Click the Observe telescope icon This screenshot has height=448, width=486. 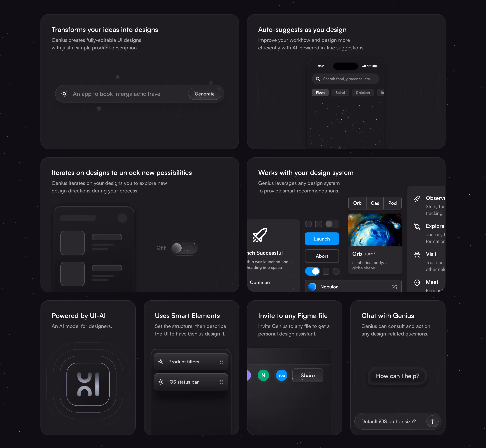(x=417, y=199)
